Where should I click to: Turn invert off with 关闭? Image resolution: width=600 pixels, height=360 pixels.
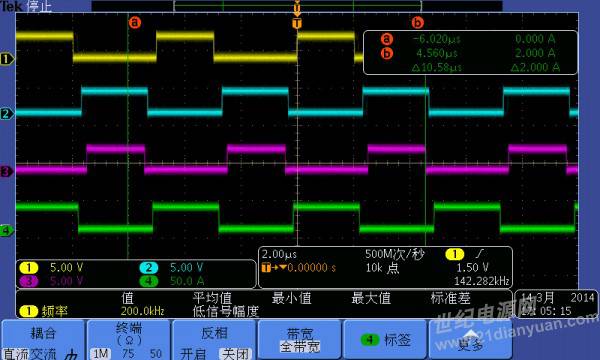[x=235, y=353]
